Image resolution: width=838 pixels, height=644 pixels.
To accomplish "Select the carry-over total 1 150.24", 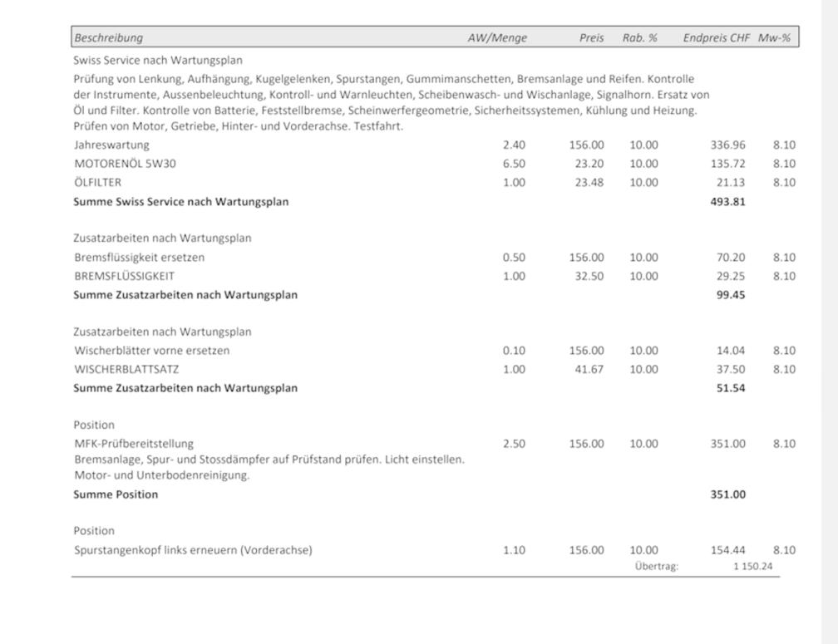I will (x=752, y=566).
